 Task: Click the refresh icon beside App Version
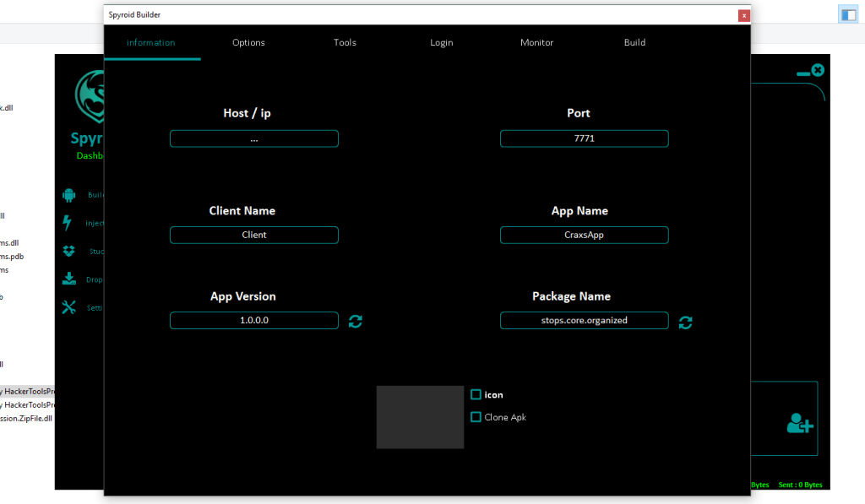click(x=356, y=321)
